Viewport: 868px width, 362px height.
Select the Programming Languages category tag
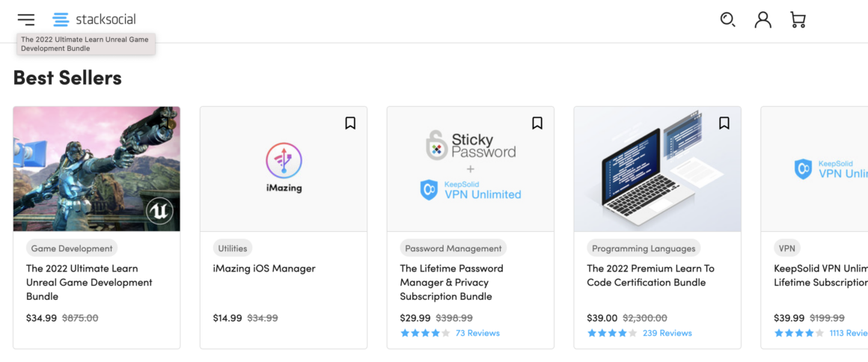(x=644, y=248)
